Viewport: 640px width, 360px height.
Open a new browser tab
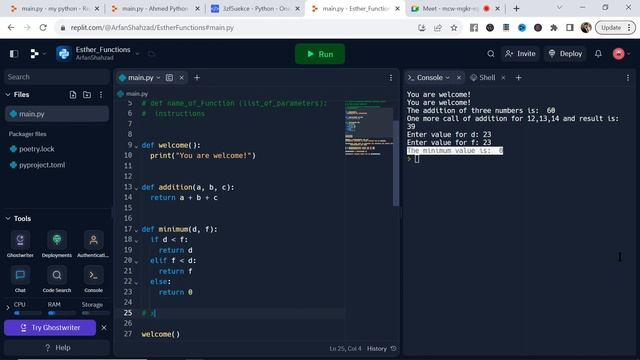pyautogui.click(x=516, y=8)
